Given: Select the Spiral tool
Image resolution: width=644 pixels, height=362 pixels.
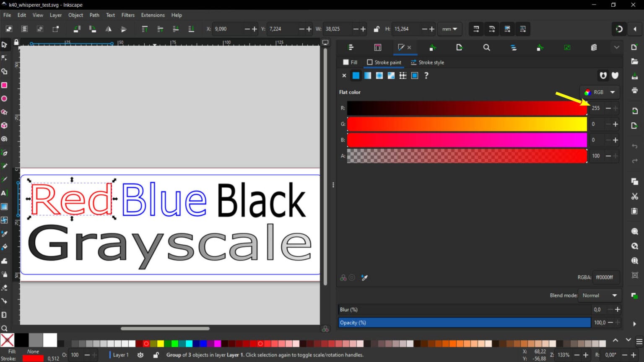Looking at the screenshot, I should tap(4, 139).
